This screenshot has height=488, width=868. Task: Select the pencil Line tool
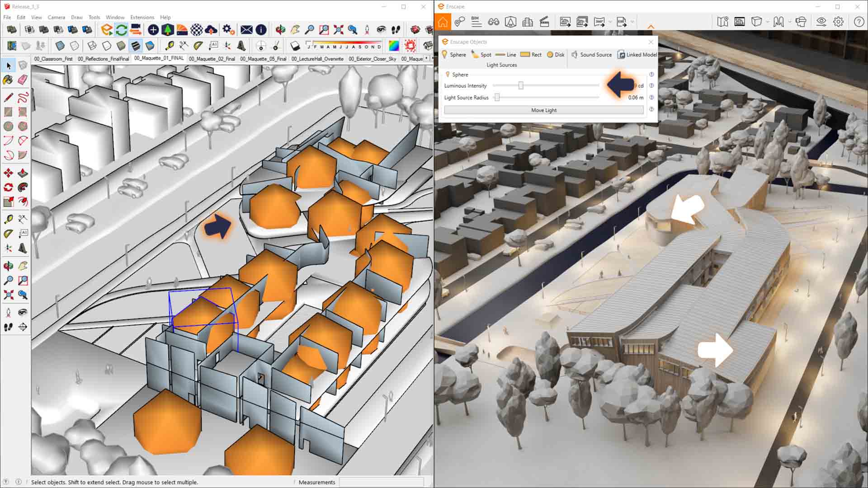[x=8, y=97]
